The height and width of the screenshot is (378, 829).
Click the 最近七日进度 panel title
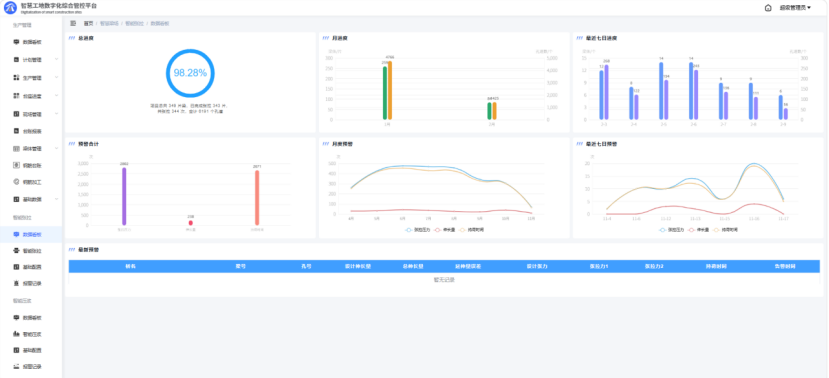(x=602, y=38)
